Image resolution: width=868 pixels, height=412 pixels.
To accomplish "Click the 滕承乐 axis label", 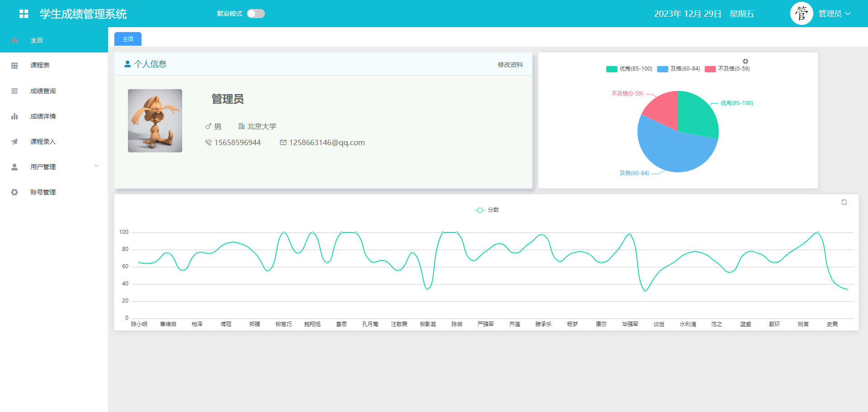I will point(543,324).
